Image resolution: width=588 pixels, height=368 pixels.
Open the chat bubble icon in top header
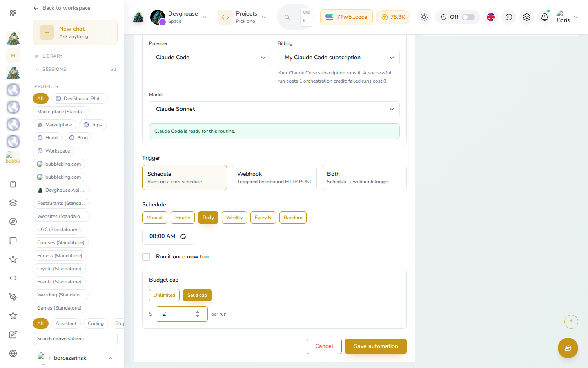click(509, 17)
